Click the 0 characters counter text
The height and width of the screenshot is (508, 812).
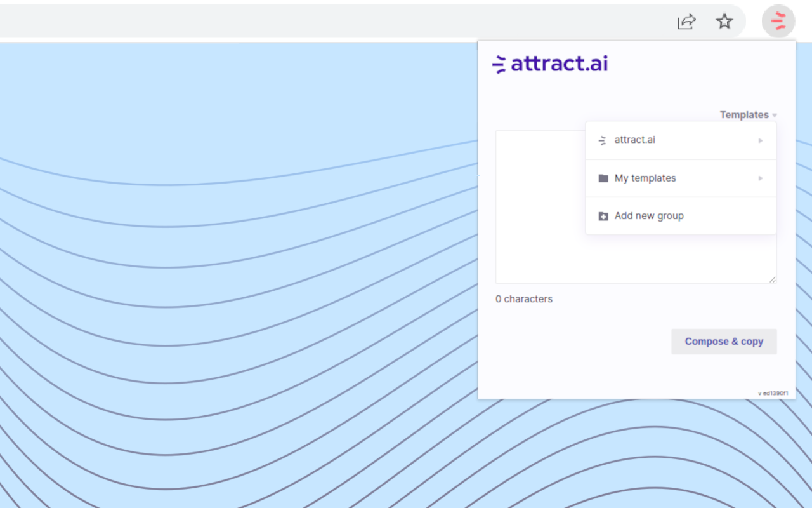(x=524, y=298)
